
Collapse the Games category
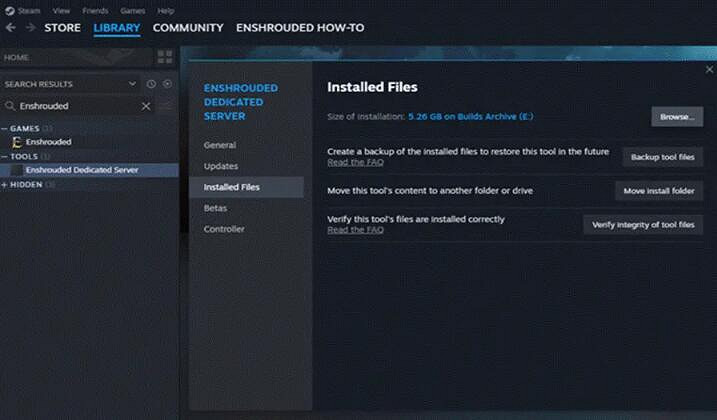pyautogui.click(x=5, y=128)
